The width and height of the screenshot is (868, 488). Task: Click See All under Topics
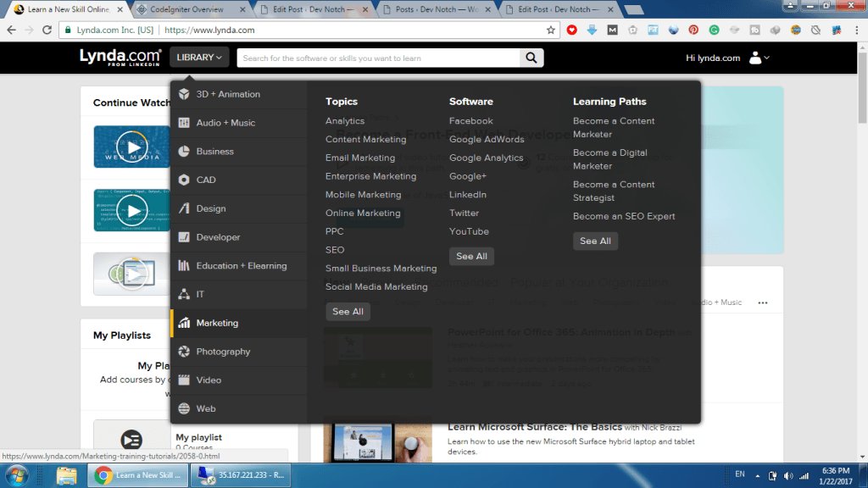348,312
